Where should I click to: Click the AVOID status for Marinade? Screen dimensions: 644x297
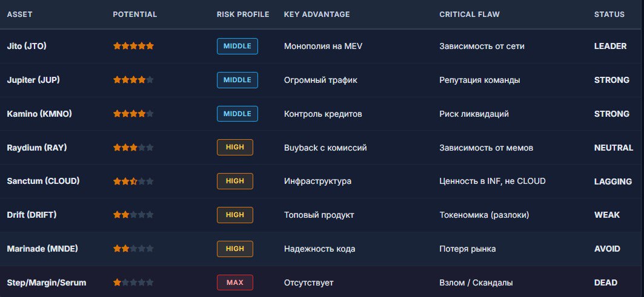coord(607,249)
